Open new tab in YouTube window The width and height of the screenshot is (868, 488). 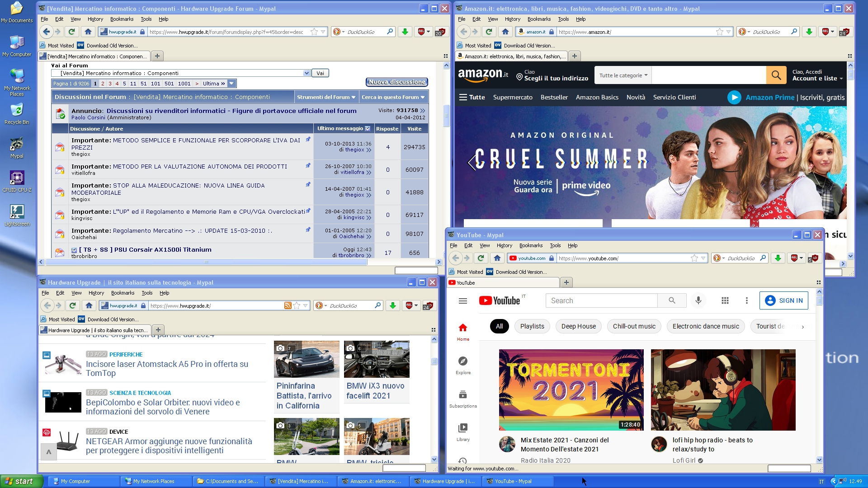566,282
